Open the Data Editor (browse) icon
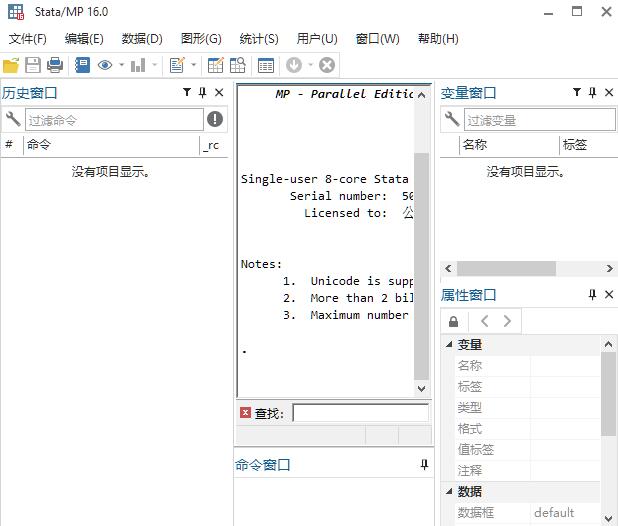618x526 pixels. [238, 65]
